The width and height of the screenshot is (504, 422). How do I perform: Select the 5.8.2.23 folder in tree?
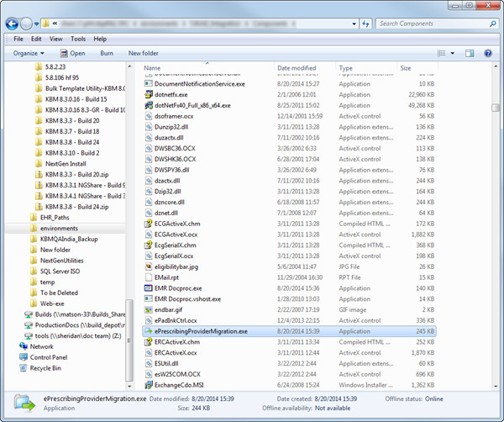tap(55, 67)
